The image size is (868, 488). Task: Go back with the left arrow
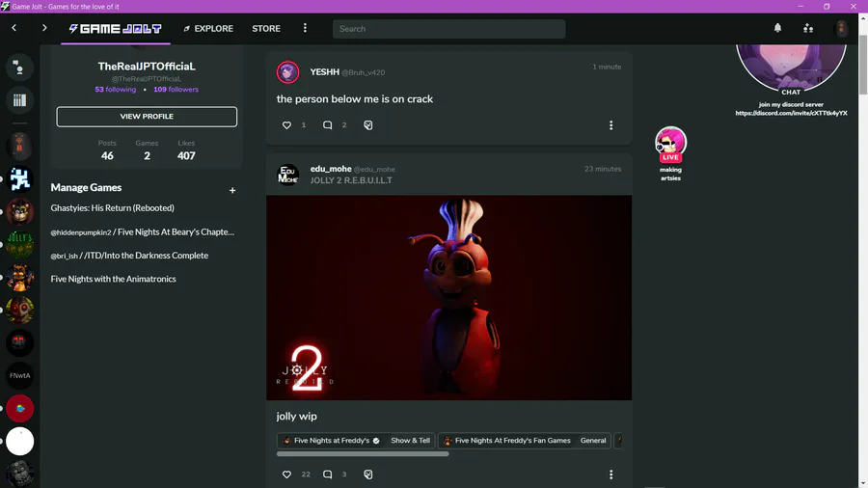pos(14,28)
